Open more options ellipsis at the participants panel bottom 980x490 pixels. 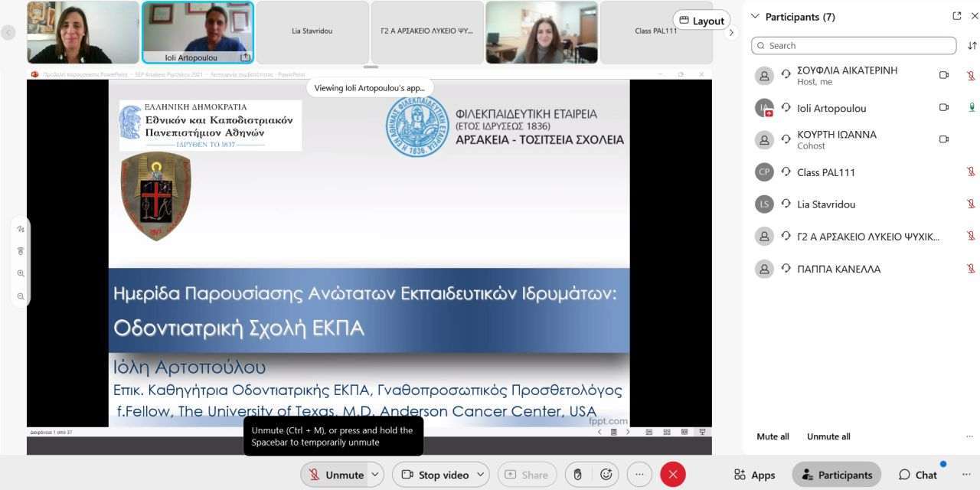click(970, 436)
